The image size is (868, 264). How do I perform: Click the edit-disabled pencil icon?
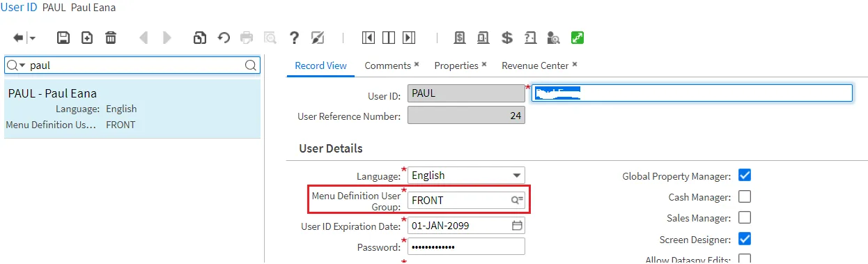point(318,38)
